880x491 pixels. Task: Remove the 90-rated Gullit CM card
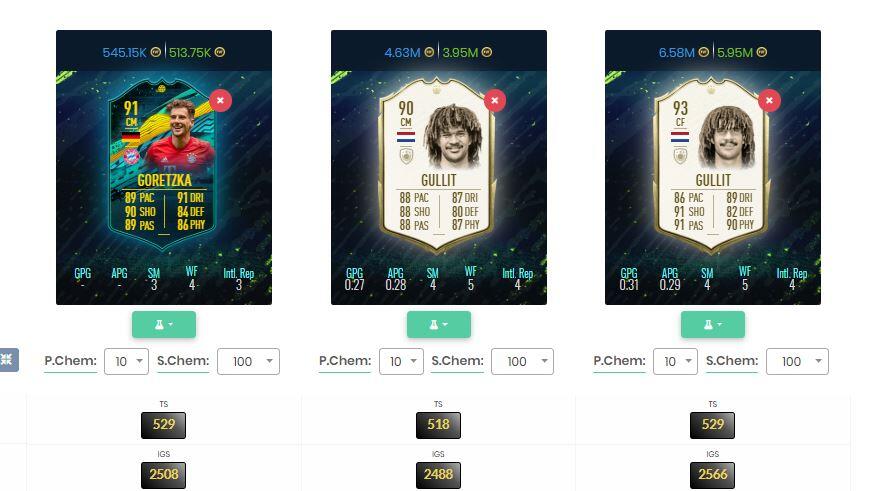494,100
